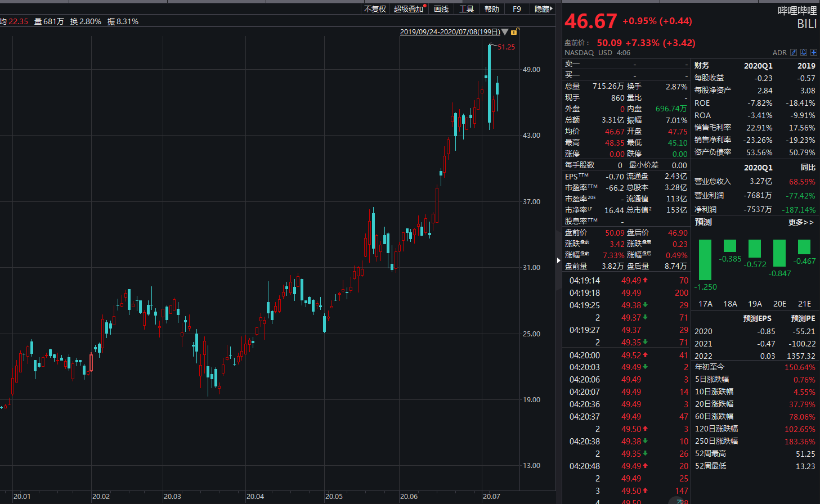
Task: Click the 18A forecast bar
Action: click(x=730, y=246)
